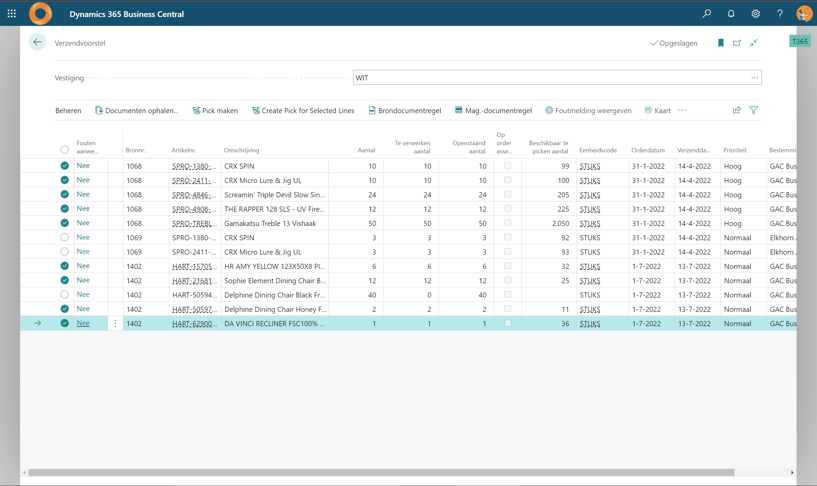This screenshot has width=817, height=486.
Task: Select the Delphine Dining Chair Black row circle
Action: coord(64,294)
